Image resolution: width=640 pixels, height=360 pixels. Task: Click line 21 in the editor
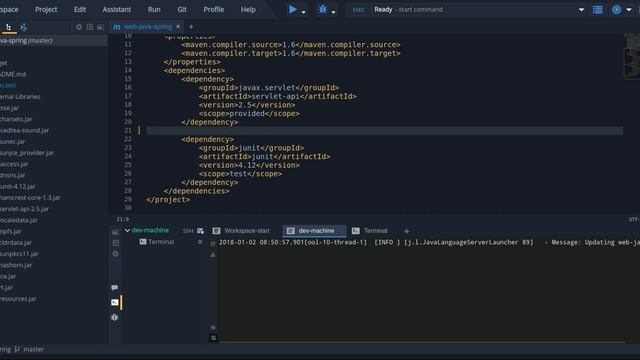[384, 131]
